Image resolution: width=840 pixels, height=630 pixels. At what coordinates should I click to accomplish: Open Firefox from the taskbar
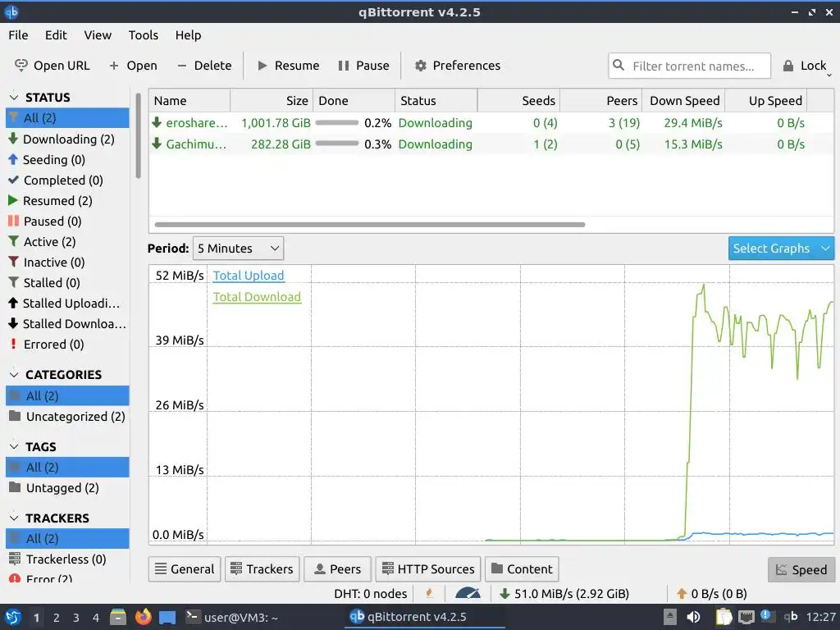click(143, 617)
